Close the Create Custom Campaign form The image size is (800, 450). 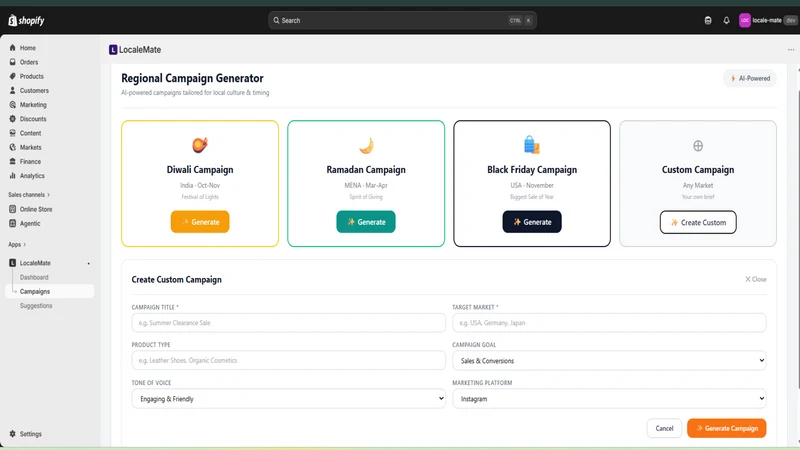click(x=756, y=279)
